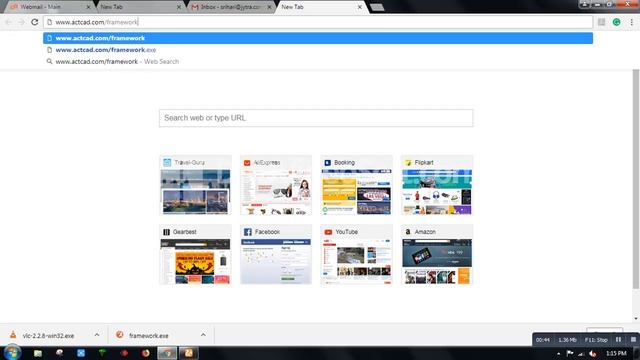Open the new tab button

point(377,7)
